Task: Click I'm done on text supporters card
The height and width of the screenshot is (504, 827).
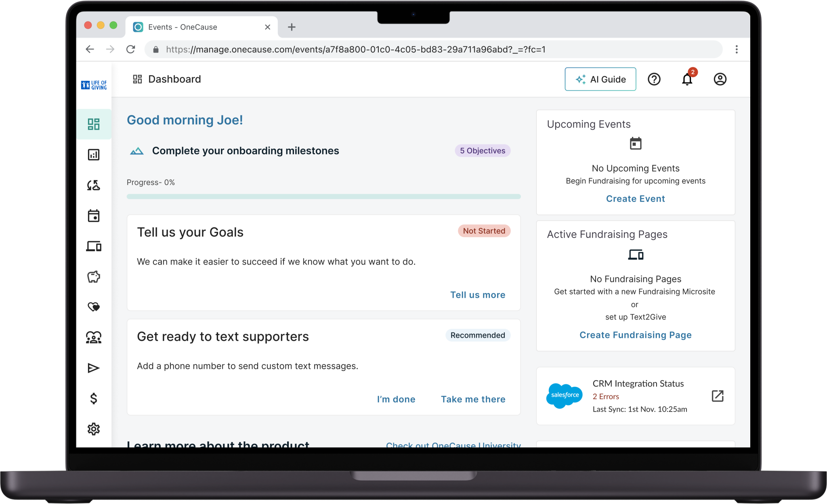Action: (396, 399)
